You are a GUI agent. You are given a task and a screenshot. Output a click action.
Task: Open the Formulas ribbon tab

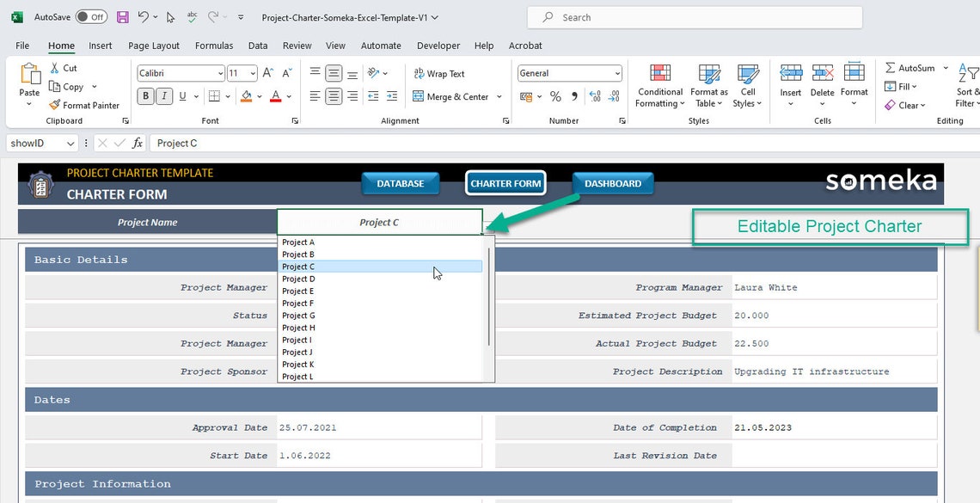[x=213, y=46]
